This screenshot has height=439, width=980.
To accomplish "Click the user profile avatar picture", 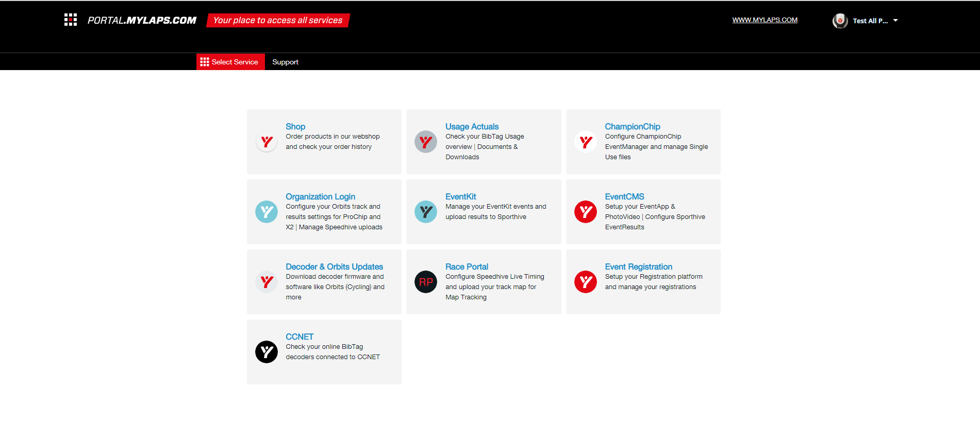I will coord(840,21).
